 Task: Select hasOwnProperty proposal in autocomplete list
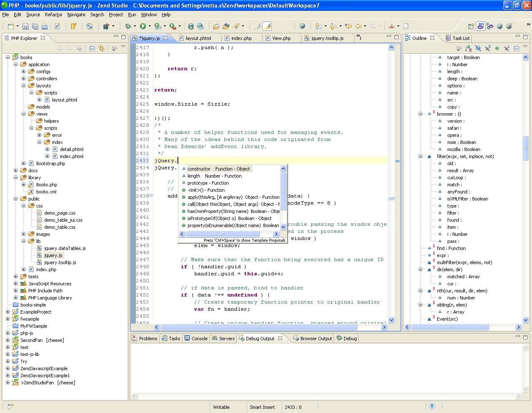pyautogui.click(x=231, y=211)
